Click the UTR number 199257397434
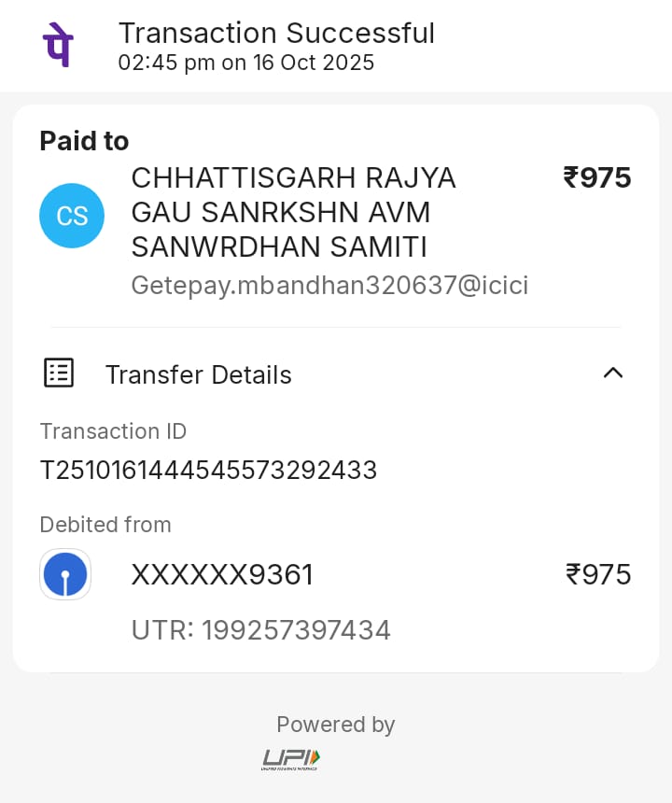 tap(296, 630)
